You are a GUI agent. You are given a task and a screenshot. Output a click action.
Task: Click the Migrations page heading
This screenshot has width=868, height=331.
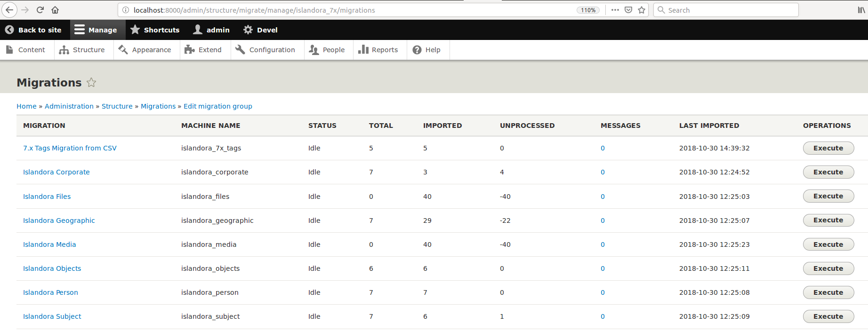coord(49,82)
